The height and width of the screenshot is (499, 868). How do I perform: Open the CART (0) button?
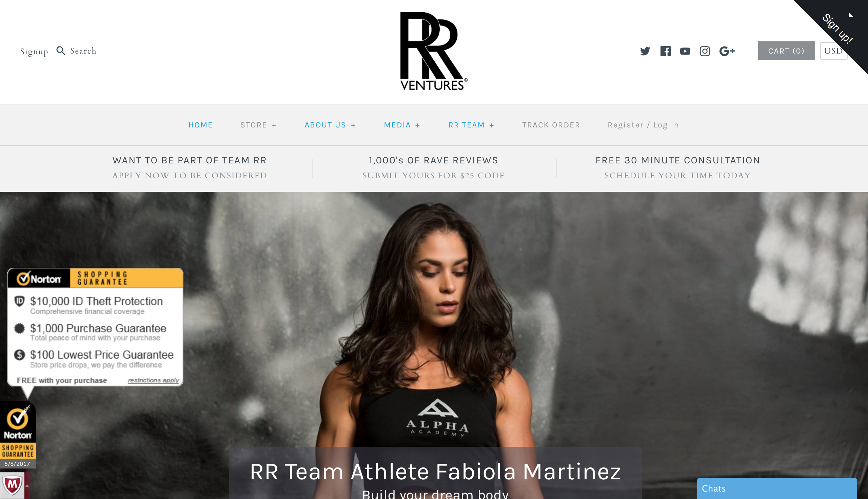[x=786, y=51]
